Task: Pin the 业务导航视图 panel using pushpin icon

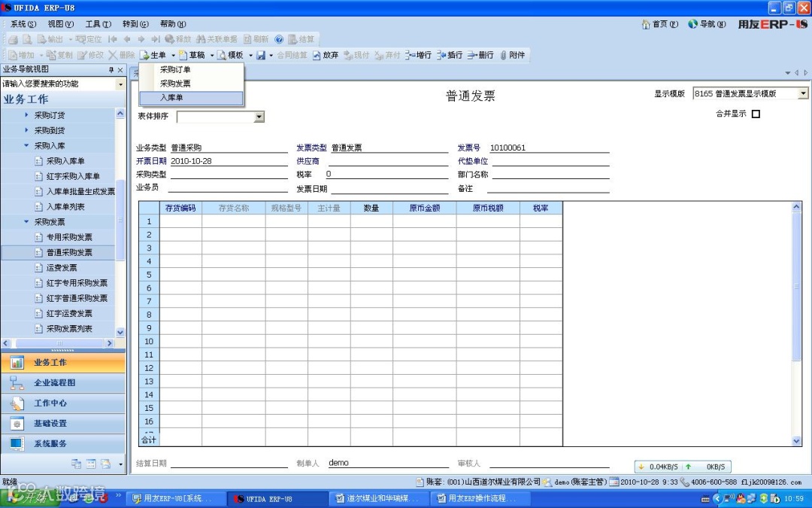Action: (111, 70)
